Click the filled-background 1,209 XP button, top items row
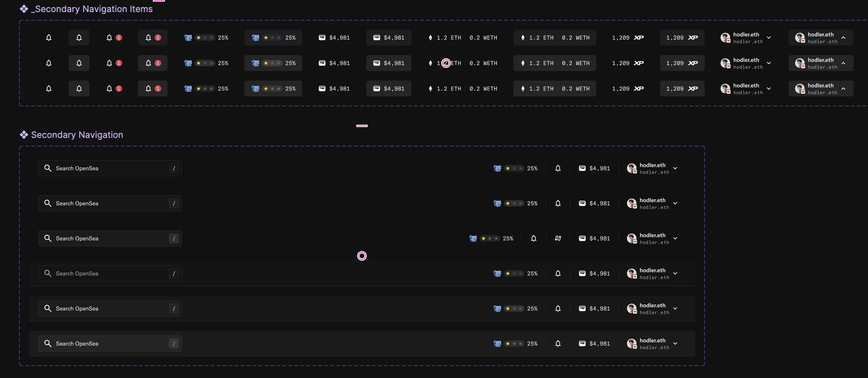The width and height of the screenshot is (868, 378). pyautogui.click(x=682, y=37)
